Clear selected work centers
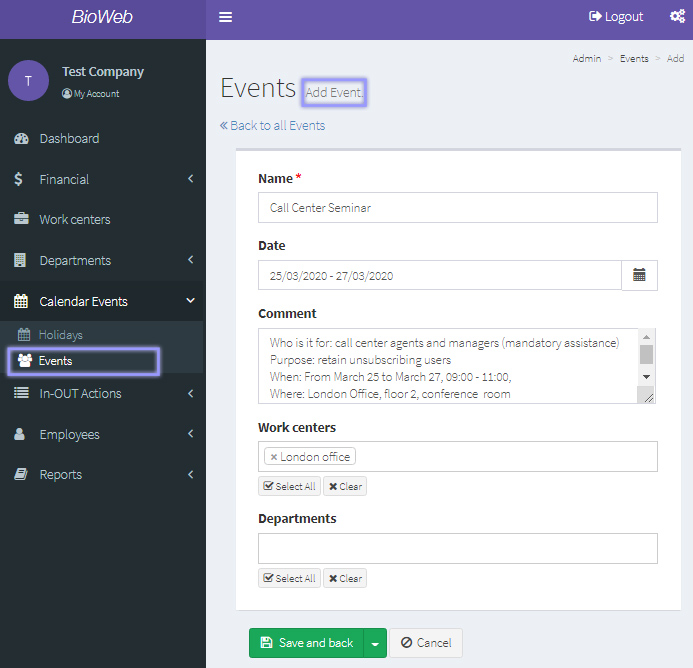Screen dimensions: 693x668 click(x=345, y=487)
